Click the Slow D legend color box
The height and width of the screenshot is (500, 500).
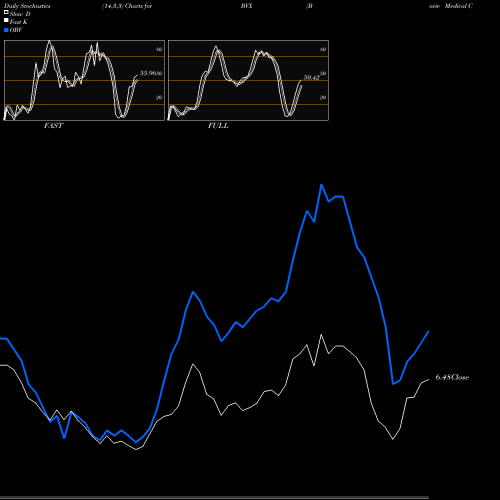[6, 13]
